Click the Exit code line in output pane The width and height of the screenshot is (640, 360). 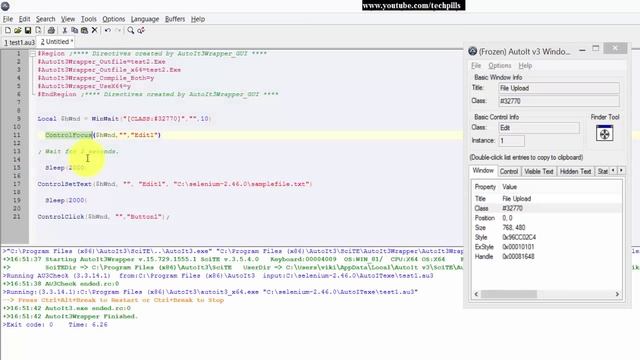point(55,325)
